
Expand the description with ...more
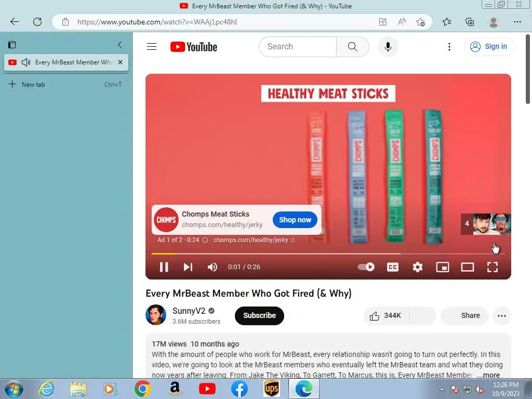coord(488,375)
